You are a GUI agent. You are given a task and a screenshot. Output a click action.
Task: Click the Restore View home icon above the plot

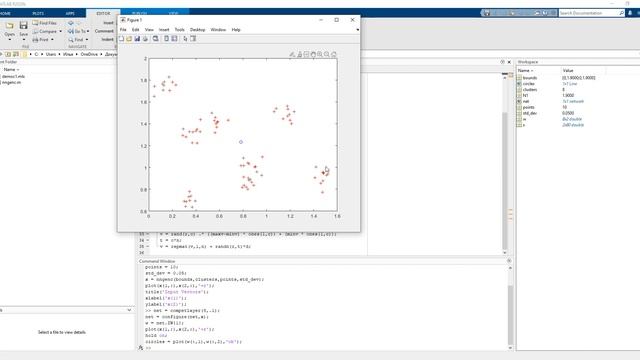334,54
